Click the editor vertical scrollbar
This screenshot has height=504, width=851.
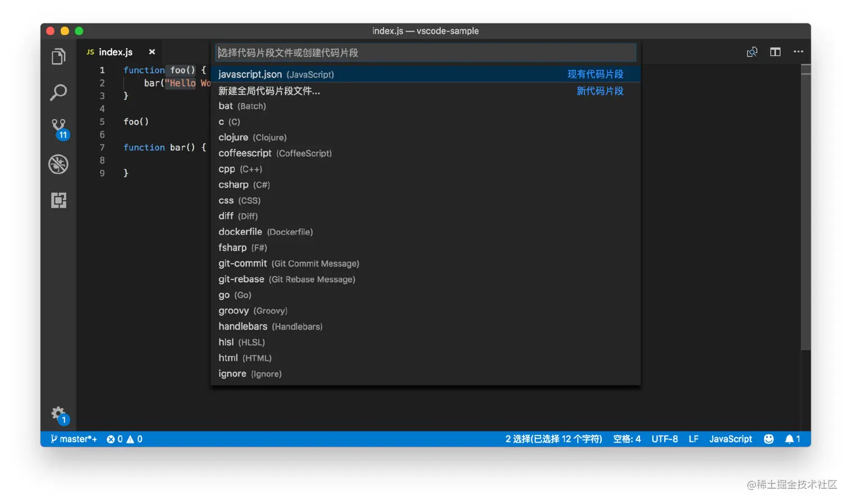click(x=806, y=208)
